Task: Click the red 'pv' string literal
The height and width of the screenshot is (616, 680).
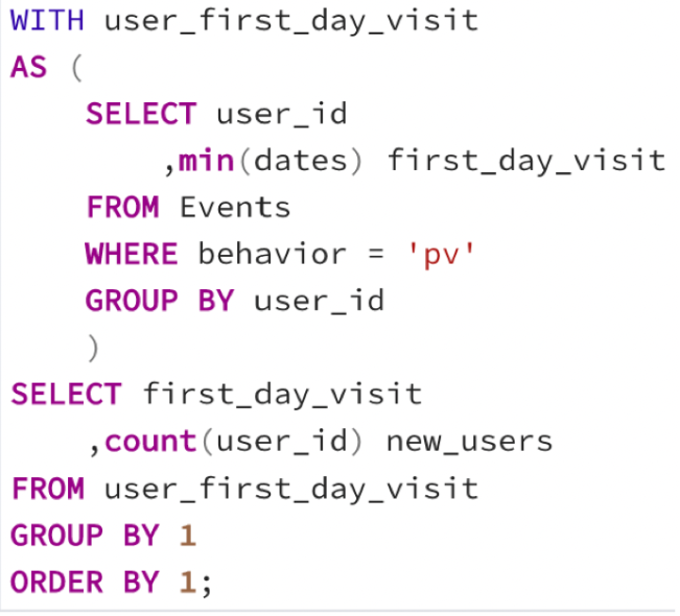Action: coord(441,255)
